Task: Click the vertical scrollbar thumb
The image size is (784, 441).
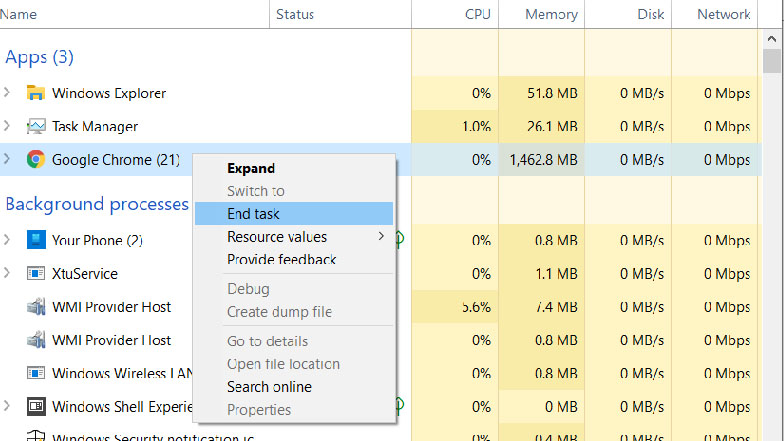Action: [772, 61]
